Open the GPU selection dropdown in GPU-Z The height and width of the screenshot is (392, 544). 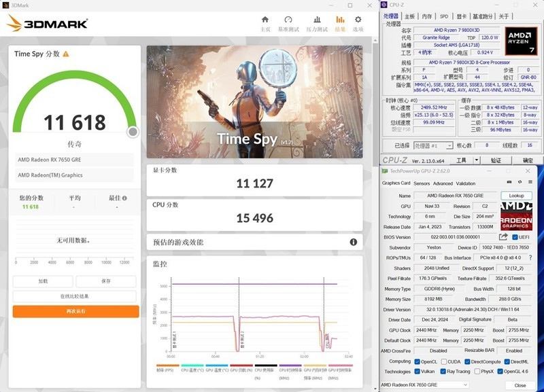coord(466,385)
